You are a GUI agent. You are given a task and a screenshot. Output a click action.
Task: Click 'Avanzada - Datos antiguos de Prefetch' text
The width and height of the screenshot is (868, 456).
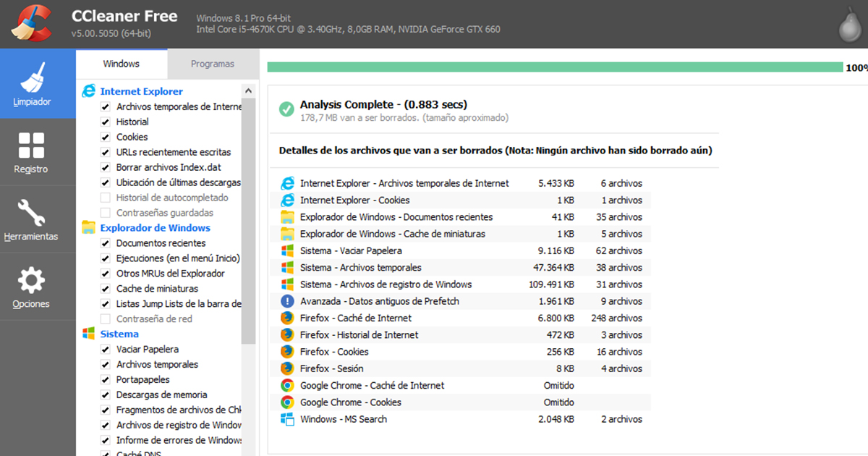[380, 301]
